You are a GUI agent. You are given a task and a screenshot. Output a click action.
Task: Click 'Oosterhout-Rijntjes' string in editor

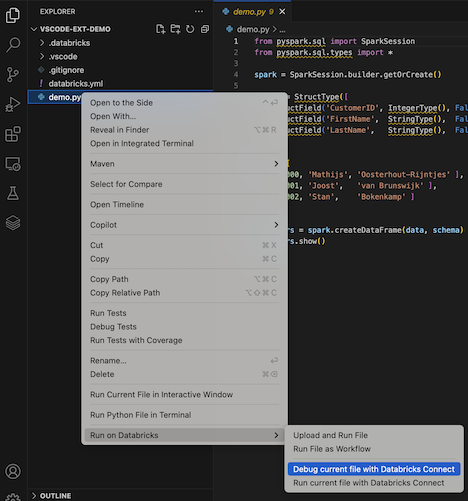pos(403,175)
